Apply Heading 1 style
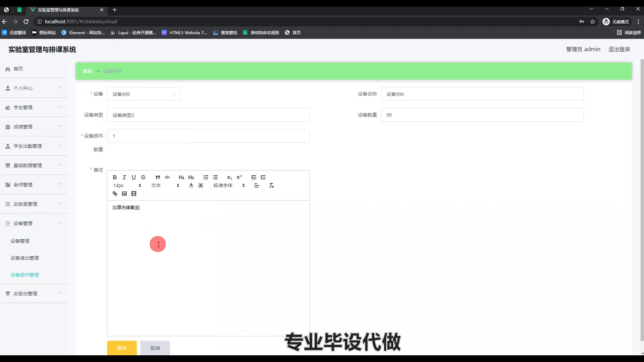The width and height of the screenshot is (644, 362). click(181, 177)
